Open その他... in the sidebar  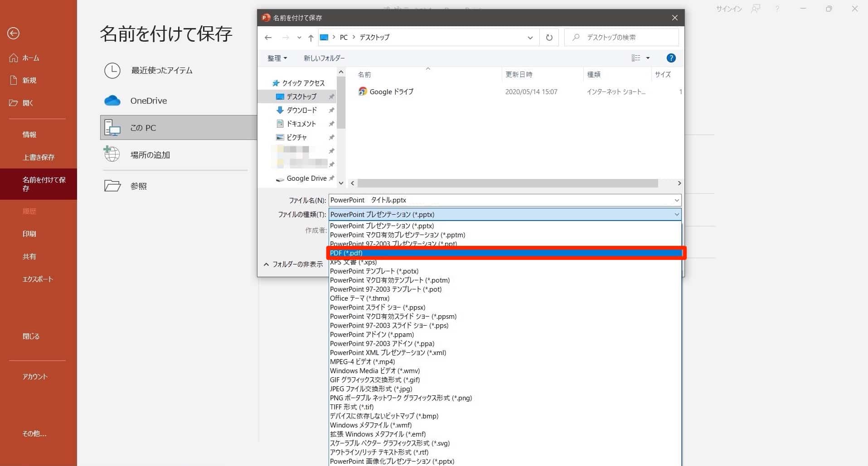coord(34,433)
